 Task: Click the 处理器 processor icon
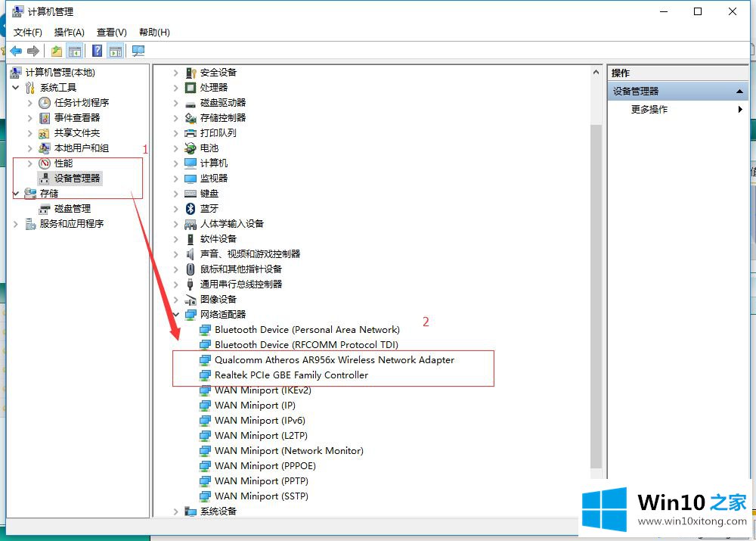tap(191, 88)
